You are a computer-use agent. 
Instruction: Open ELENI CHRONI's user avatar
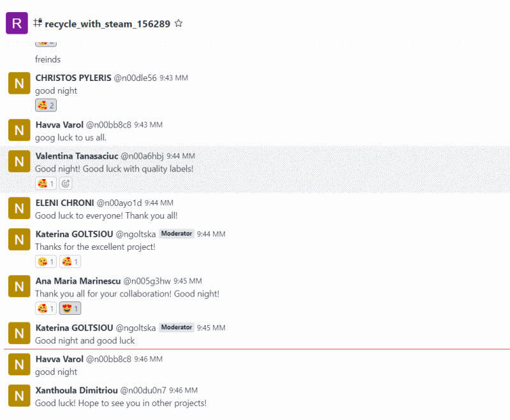(19, 208)
